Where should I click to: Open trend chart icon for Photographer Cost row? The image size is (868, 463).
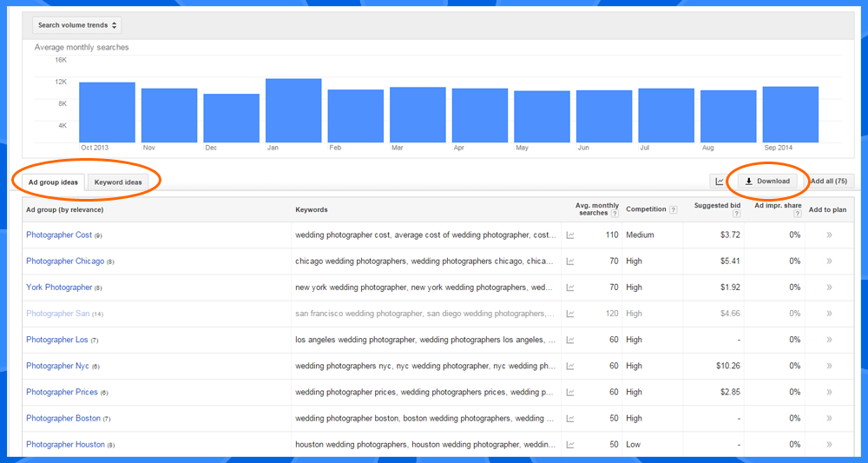tap(570, 235)
